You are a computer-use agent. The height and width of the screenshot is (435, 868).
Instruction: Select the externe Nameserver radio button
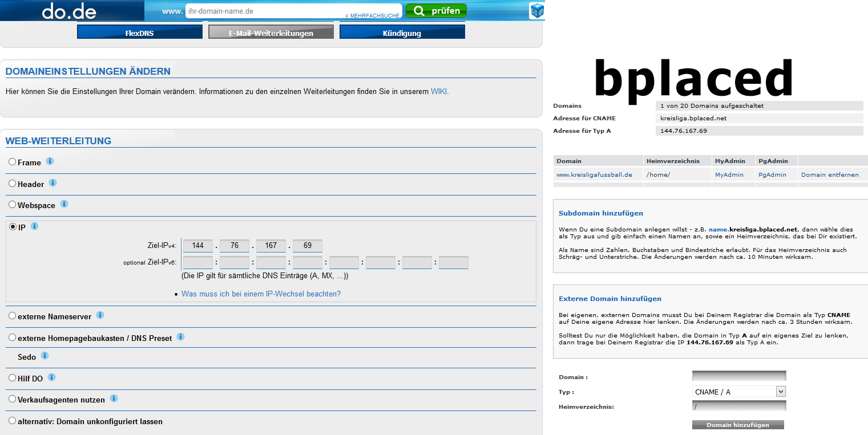(x=13, y=316)
